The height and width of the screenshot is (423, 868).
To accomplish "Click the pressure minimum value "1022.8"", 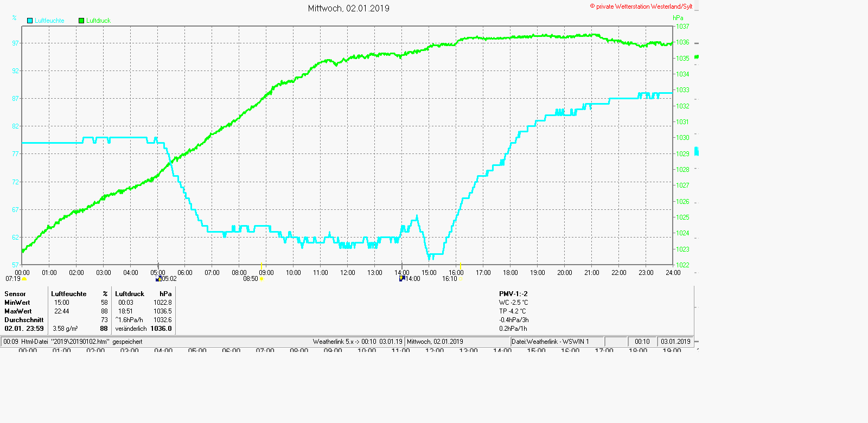I will point(163,303).
